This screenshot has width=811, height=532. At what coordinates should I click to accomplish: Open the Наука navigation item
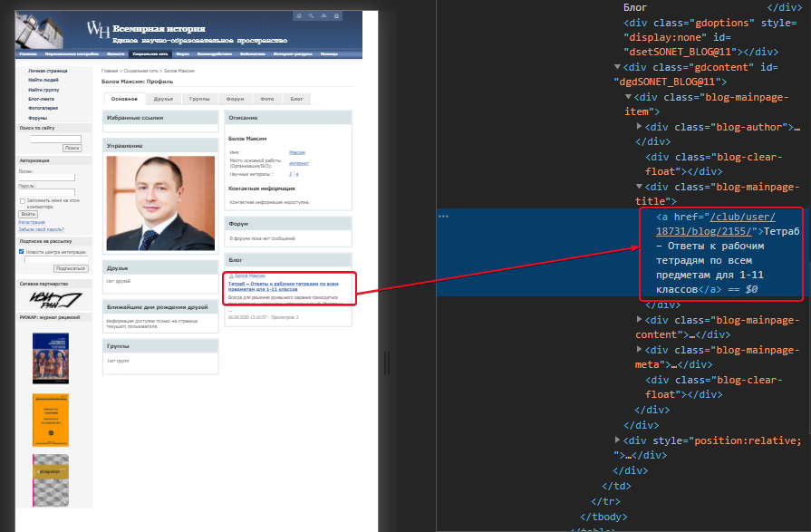(x=182, y=53)
